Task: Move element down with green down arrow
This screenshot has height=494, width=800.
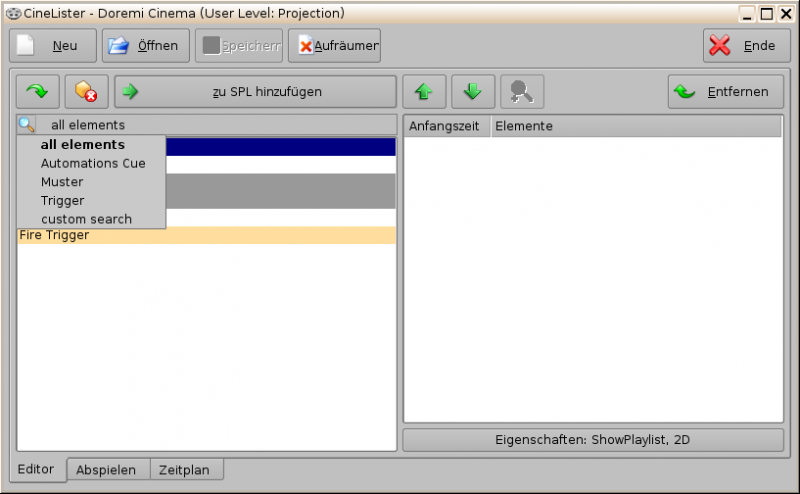Action: point(473,92)
